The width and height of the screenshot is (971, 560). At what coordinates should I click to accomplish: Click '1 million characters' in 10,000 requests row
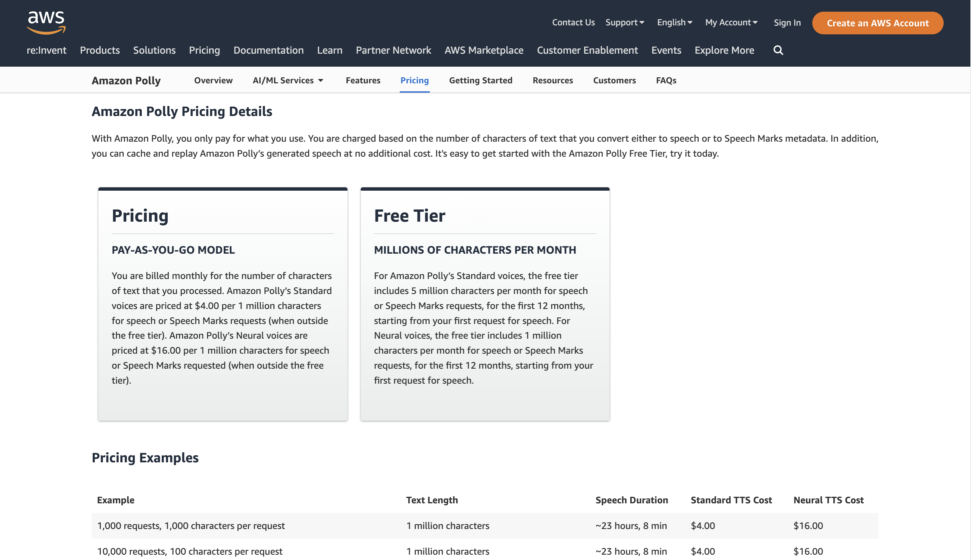click(x=448, y=552)
